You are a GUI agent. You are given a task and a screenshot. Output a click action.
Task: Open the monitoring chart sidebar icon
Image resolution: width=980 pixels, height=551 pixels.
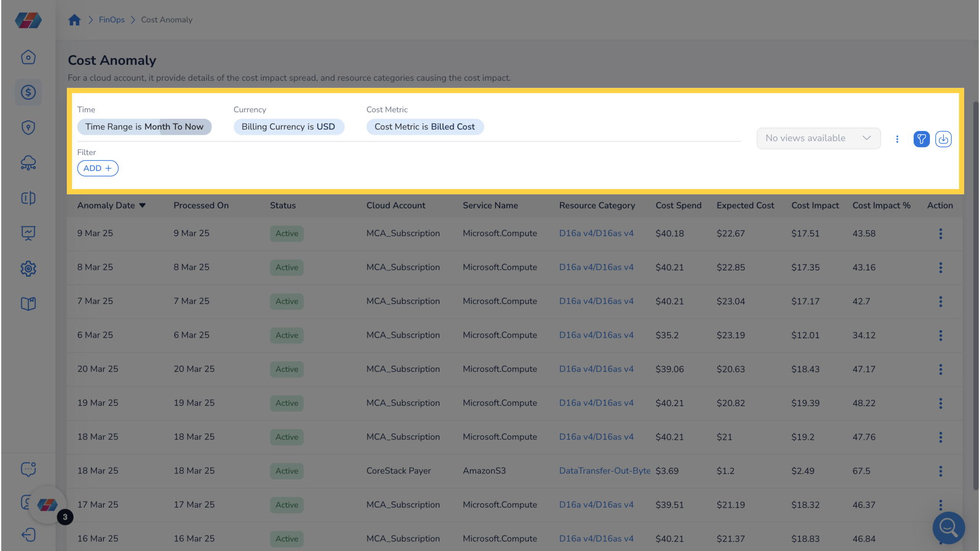(28, 233)
